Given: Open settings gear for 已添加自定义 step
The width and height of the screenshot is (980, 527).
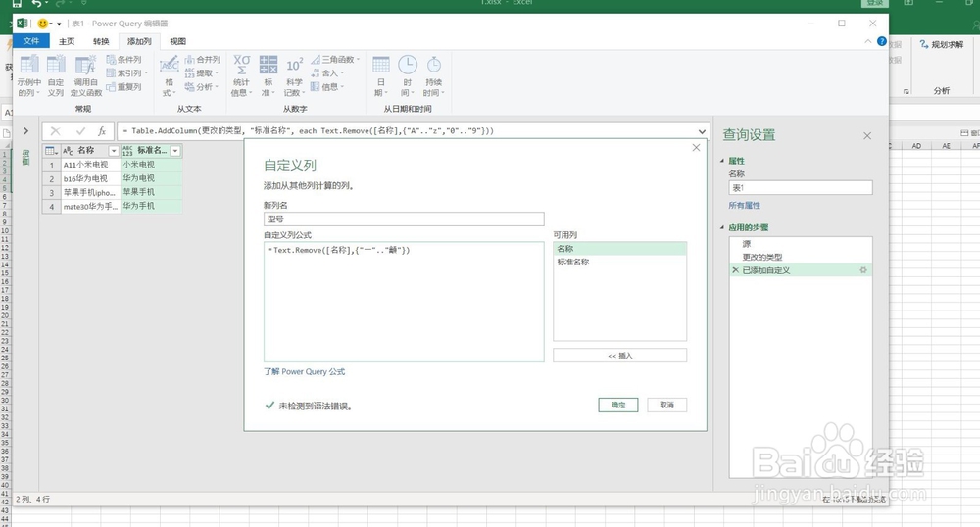Looking at the screenshot, I should click(863, 270).
